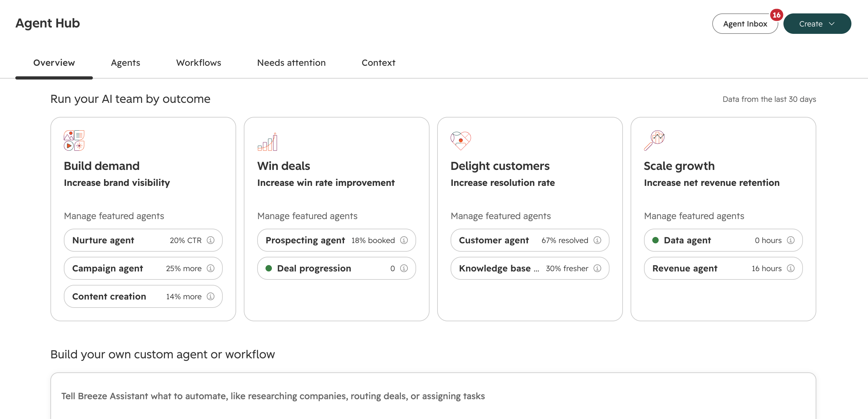Open the Campaign agent row
This screenshot has width=868, height=419.
(143, 268)
